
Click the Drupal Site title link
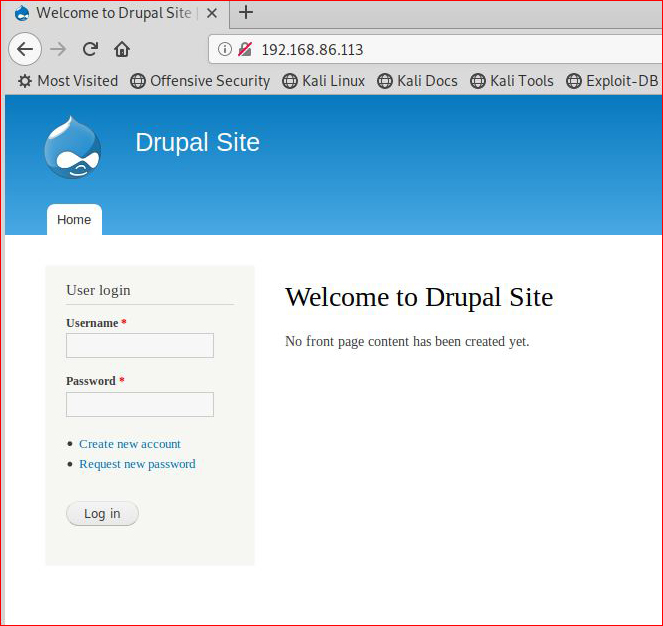197,142
